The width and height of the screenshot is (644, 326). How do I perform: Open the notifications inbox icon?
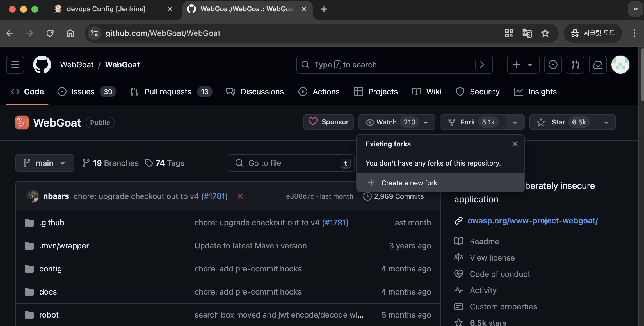coord(598,65)
